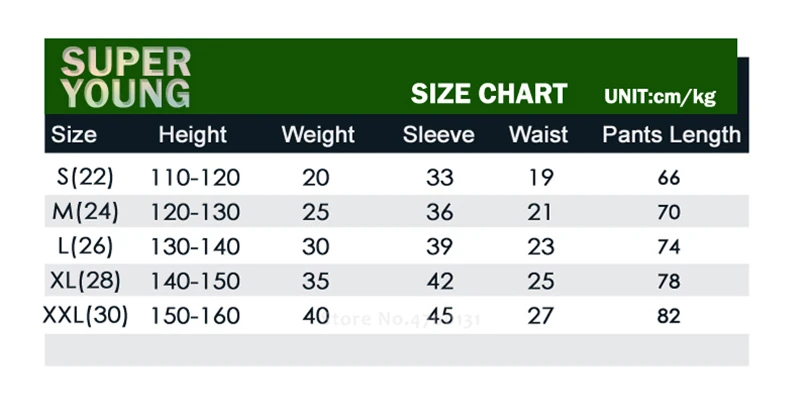Click the S(22) size row label

pos(85,177)
